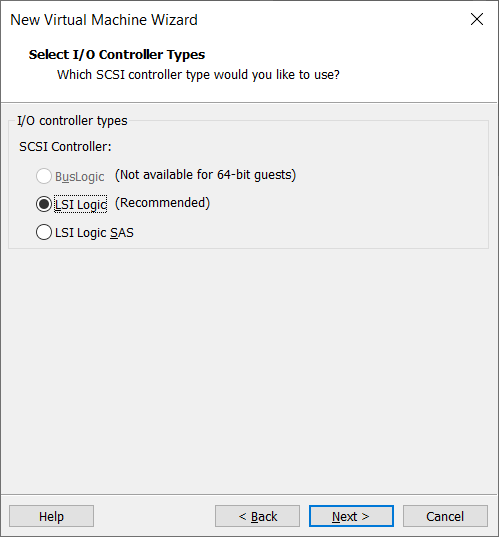This screenshot has width=499, height=537.
Task: Close the wizard with the X icon
Action: (477, 19)
